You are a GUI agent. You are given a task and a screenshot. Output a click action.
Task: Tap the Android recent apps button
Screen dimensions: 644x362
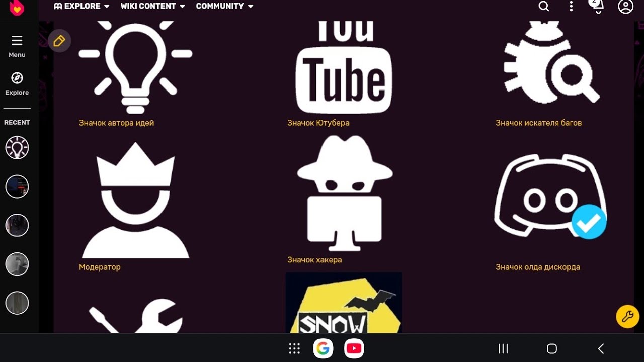tap(503, 348)
